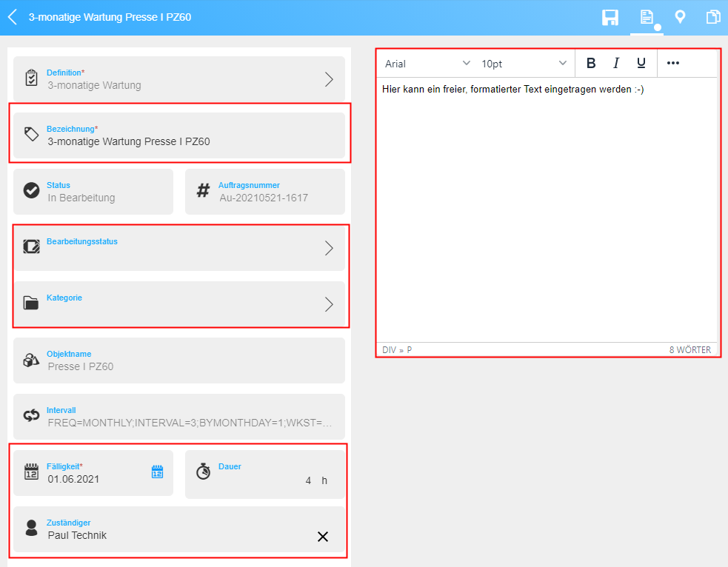Click the Auftragsnummer hash icon
This screenshot has height=567, width=728.
[203, 190]
